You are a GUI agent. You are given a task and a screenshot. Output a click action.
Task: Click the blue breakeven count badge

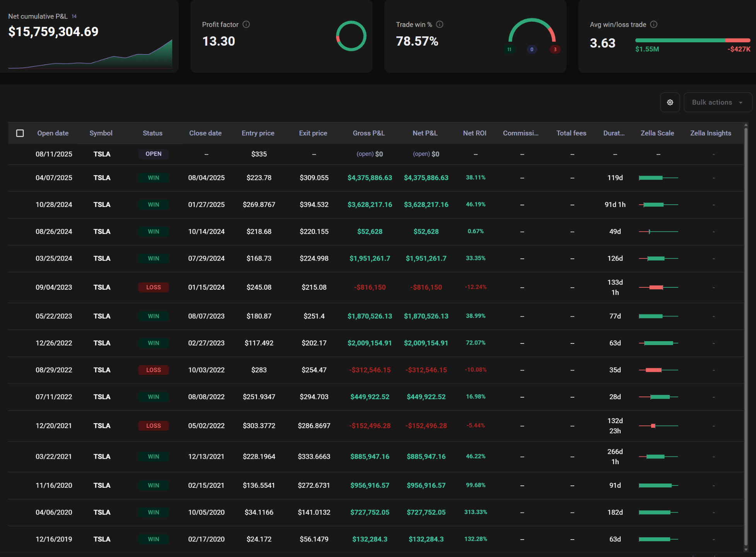click(532, 50)
